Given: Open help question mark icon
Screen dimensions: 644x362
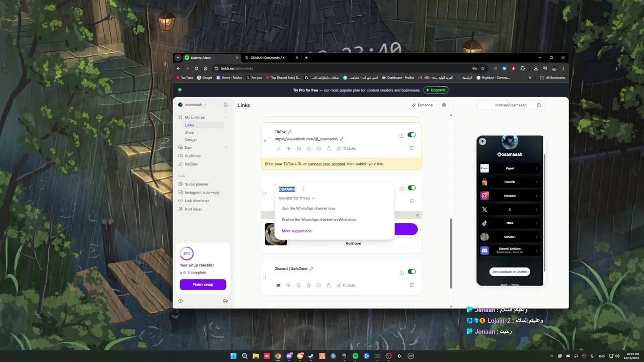Looking at the screenshot, I should (x=181, y=301).
